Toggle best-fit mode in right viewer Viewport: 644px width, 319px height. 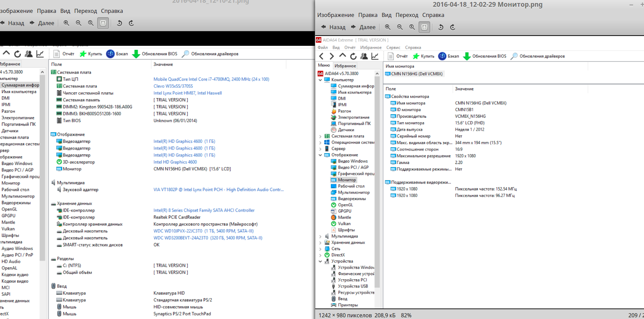[x=424, y=27]
